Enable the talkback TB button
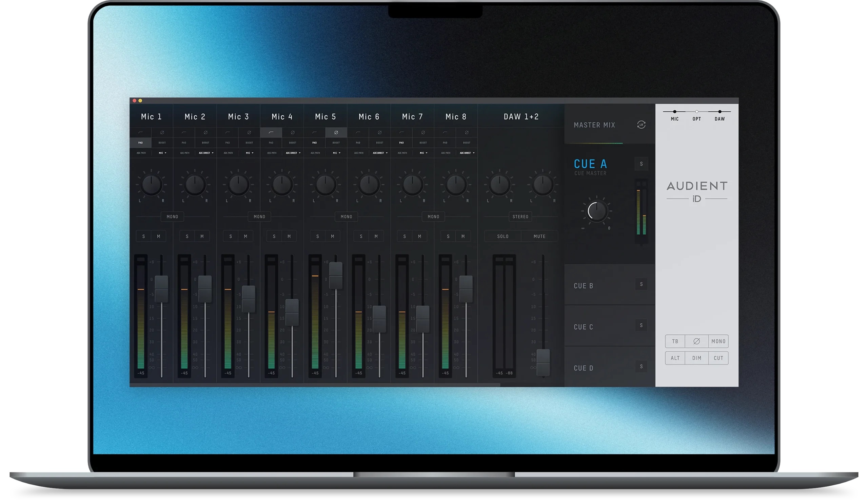This screenshot has width=868, height=504. pos(675,341)
